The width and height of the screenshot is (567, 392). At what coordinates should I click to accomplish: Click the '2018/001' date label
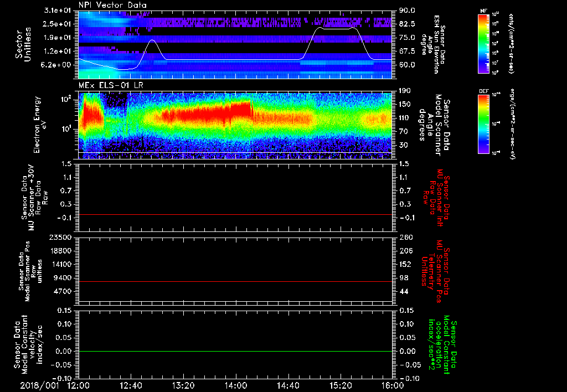coord(39,385)
